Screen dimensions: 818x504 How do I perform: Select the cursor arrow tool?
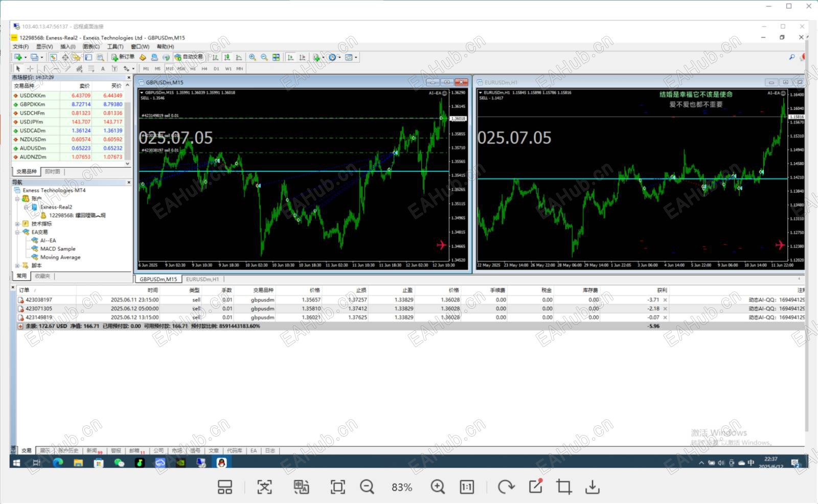point(18,68)
